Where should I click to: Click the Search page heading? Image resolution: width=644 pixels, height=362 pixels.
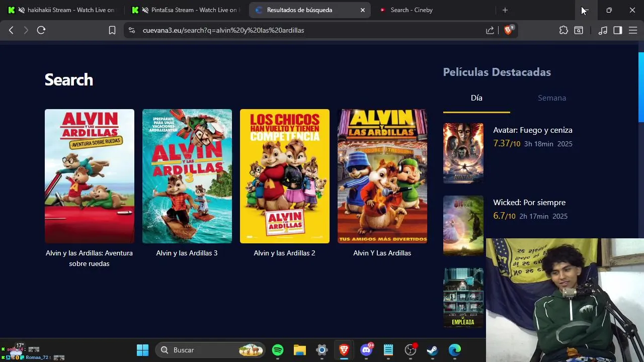tap(69, 79)
